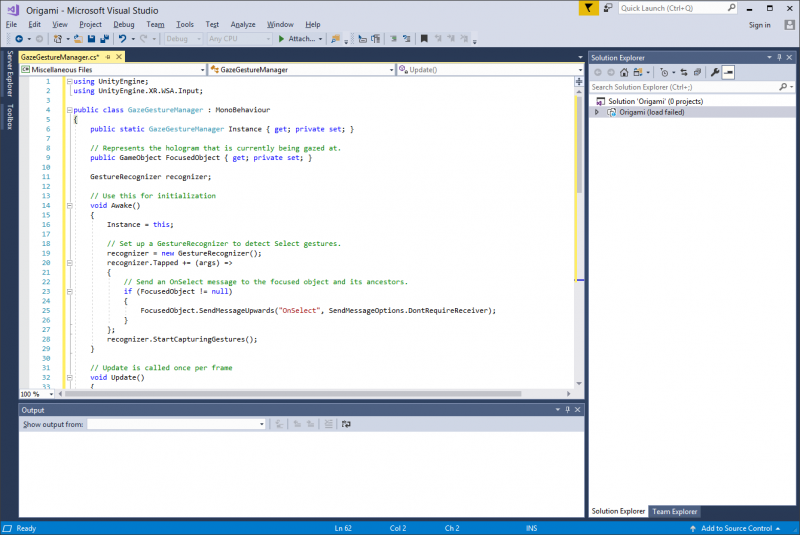800x535 pixels.
Task: Open the Tools menu
Action: click(185, 24)
